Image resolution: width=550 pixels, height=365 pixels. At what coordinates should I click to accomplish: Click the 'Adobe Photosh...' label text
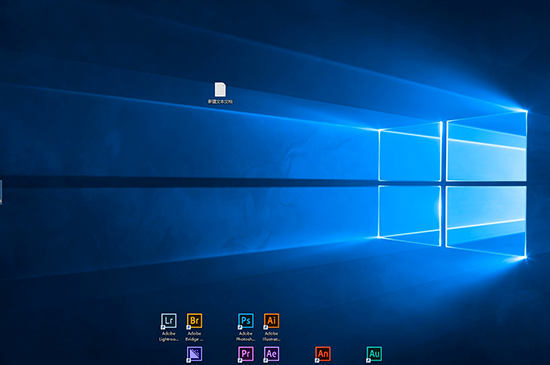(x=246, y=336)
